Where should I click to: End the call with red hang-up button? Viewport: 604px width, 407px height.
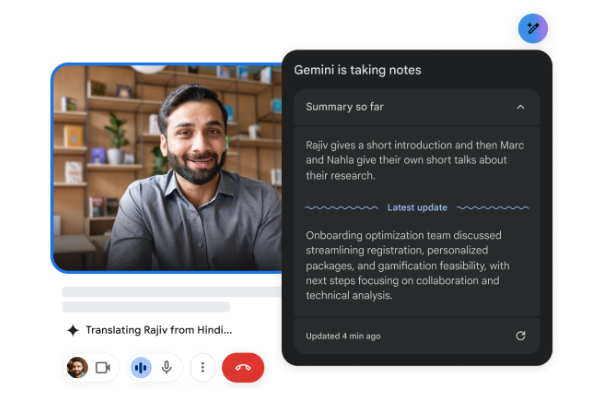pyautogui.click(x=243, y=368)
